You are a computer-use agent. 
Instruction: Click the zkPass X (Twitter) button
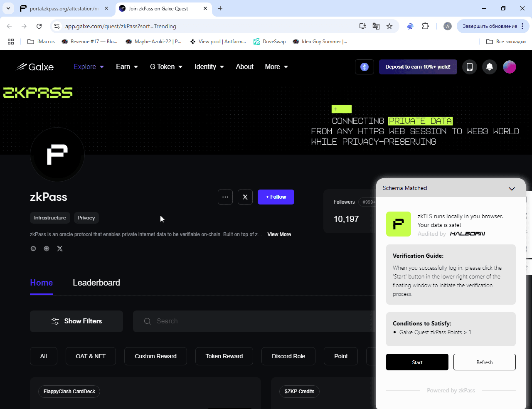click(x=245, y=197)
